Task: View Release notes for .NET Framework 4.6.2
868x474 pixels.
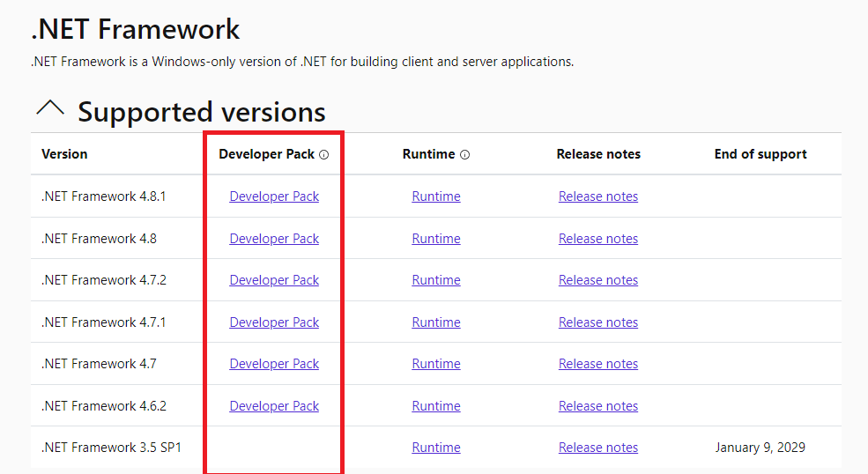Action: [598, 406]
